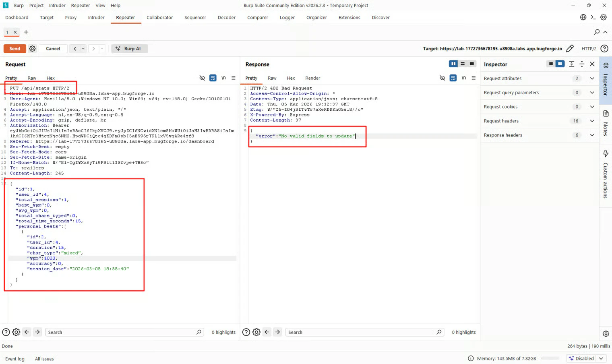Screen dimensions: 612x364
Task: Open Response search help icon
Action: [246, 332]
